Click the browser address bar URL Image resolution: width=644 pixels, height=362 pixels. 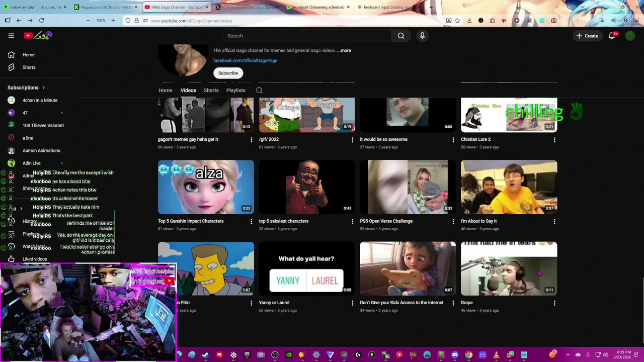click(191, 21)
